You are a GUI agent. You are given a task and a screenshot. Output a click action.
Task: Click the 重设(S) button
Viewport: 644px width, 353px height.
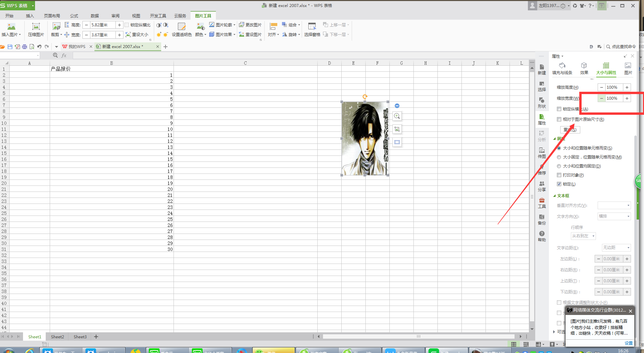point(570,130)
